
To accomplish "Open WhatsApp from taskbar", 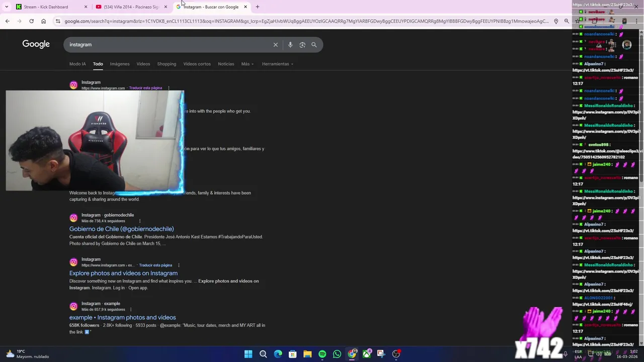I will (x=337, y=354).
